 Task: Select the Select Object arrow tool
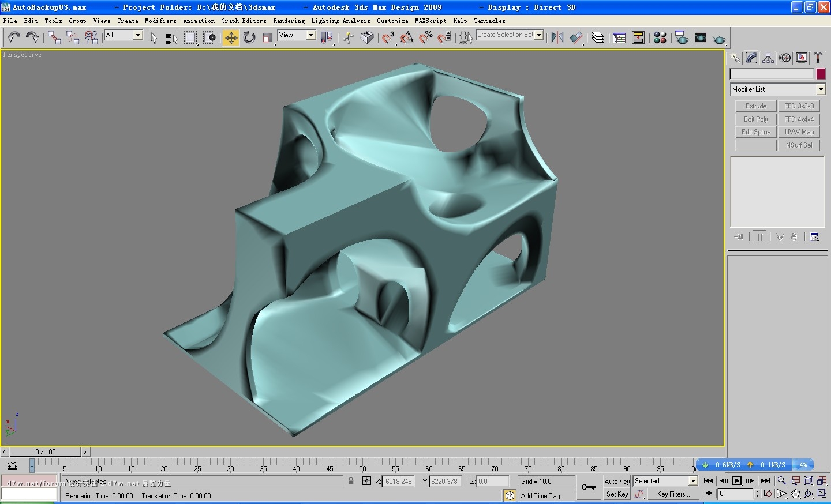pyautogui.click(x=154, y=37)
